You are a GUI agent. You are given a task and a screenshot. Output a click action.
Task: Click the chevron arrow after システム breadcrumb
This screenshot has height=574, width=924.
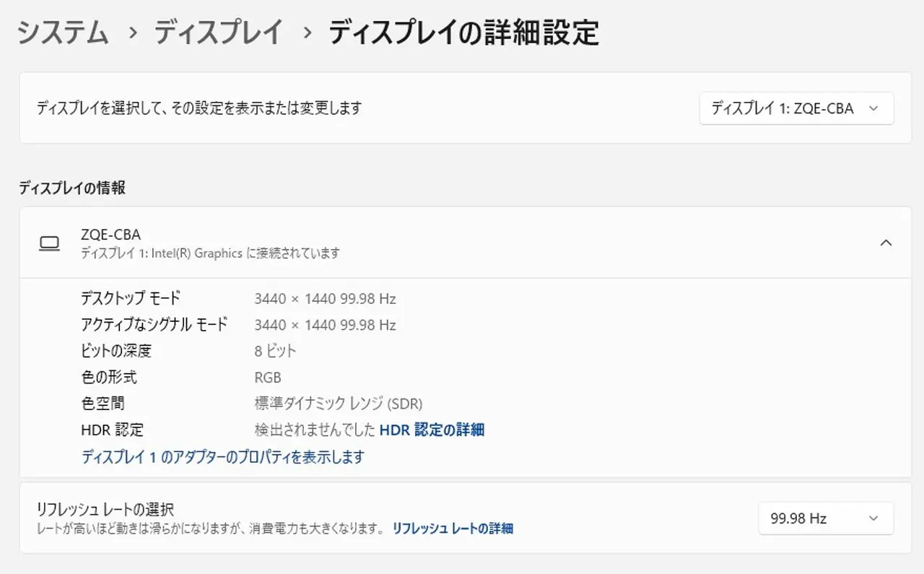131,33
